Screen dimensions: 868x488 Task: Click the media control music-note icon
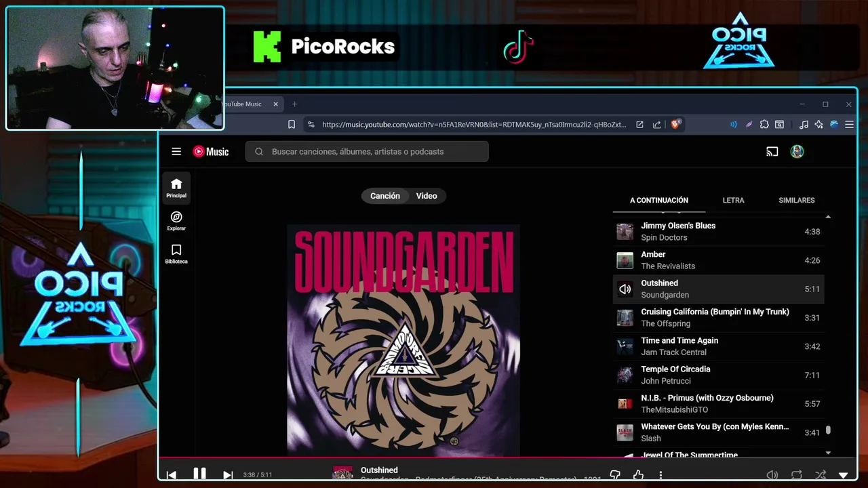804,125
